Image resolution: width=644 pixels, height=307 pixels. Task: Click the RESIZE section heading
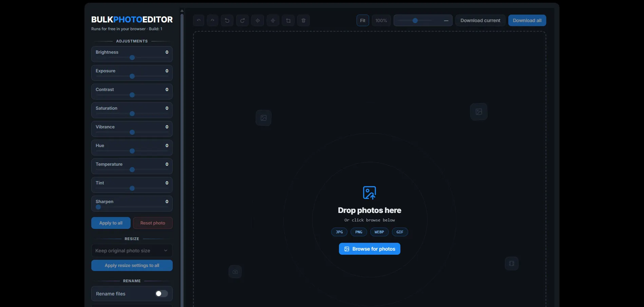132,239
